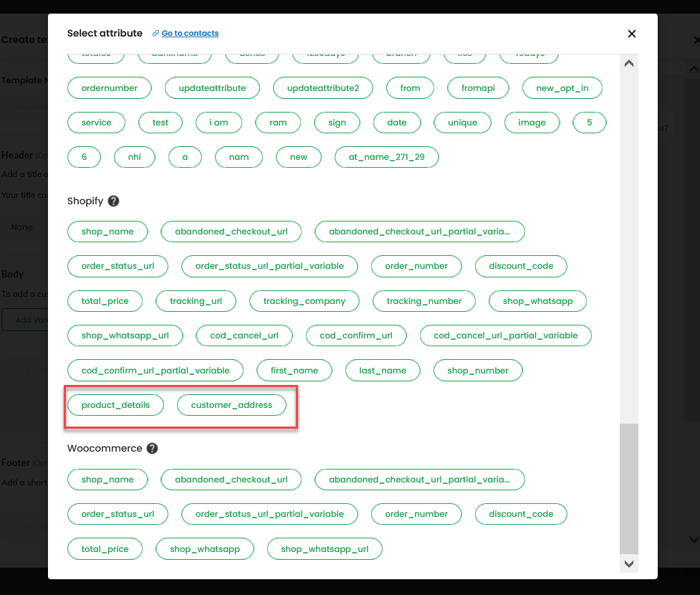Image resolution: width=700 pixels, height=595 pixels.
Task: Select the tracking_number attribute
Action: tap(423, 301)
